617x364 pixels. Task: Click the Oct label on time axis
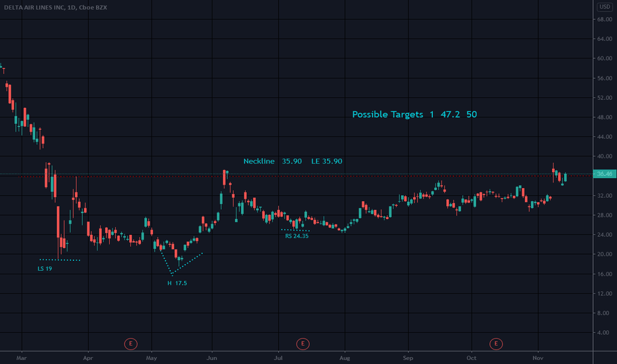471,358
